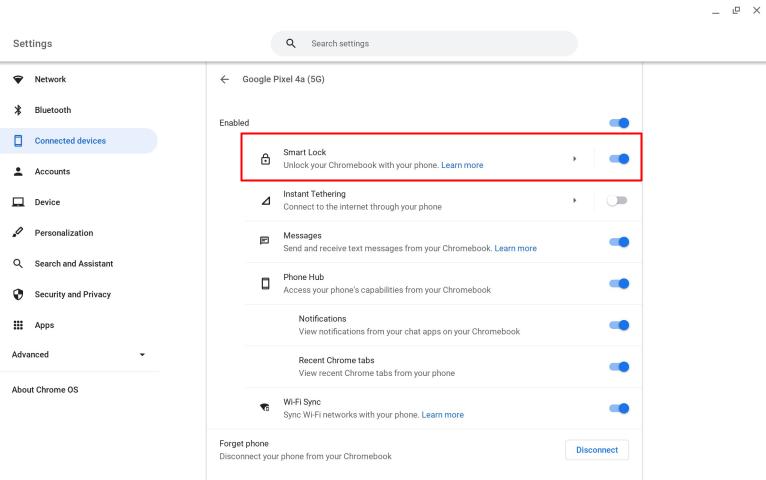
Task: Disable the Messages toggle
Action: click(x=619, y=242)
